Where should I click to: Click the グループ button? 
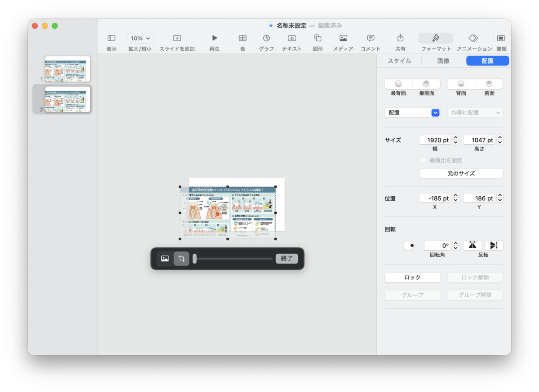coord(412,295)
